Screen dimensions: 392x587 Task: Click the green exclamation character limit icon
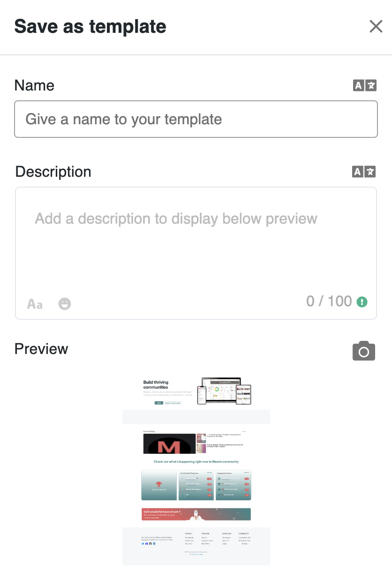click(362, 302)
